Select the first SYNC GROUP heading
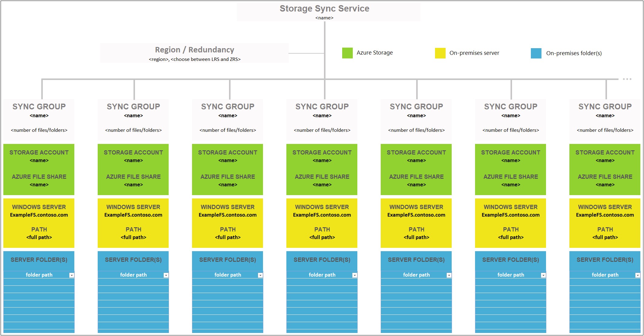 (x=39, y=107)
